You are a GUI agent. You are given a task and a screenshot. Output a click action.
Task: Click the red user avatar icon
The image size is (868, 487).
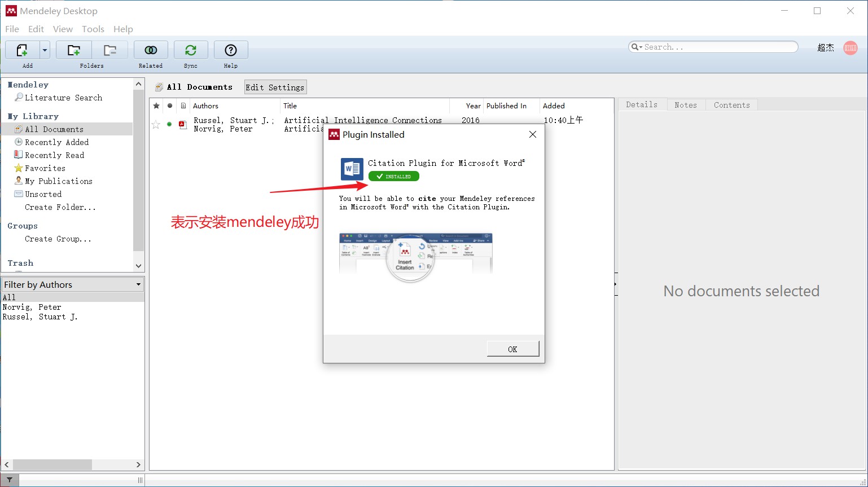coord(851,48)
